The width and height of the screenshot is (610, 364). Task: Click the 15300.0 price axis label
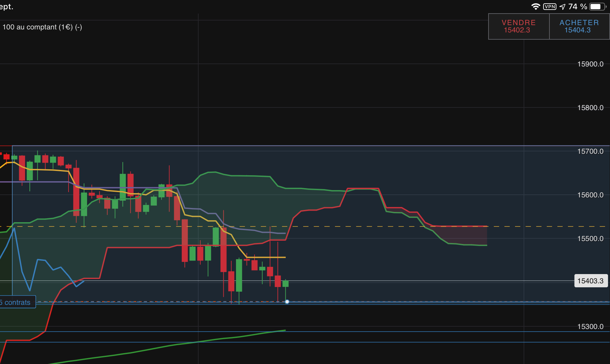590,327
